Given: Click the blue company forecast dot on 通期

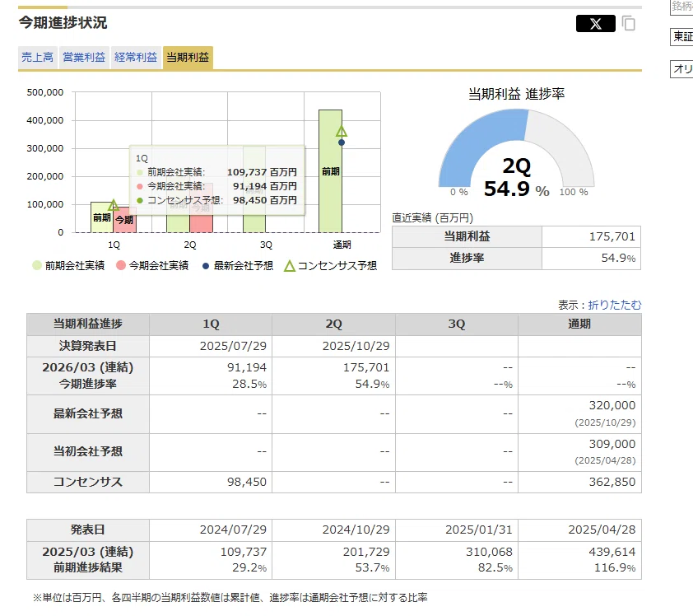Looking at the screenshot, I should [342, 142].
